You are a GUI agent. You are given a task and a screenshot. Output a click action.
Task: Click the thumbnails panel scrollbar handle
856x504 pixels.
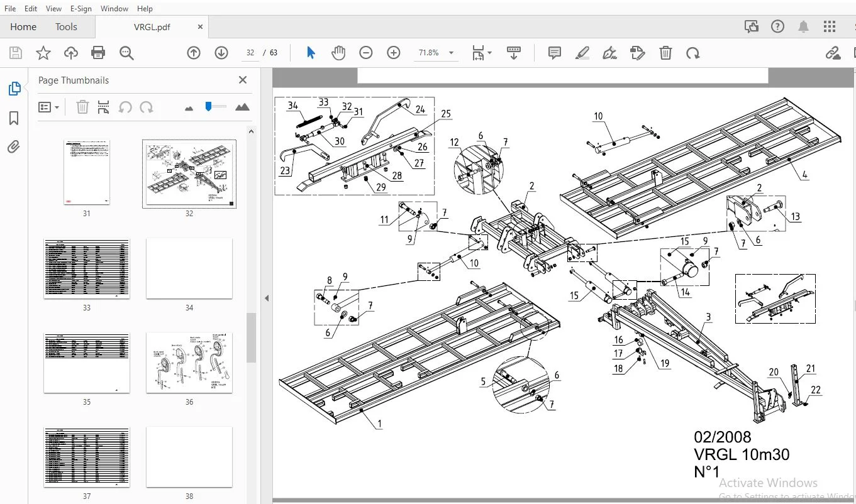coord(251,337)
